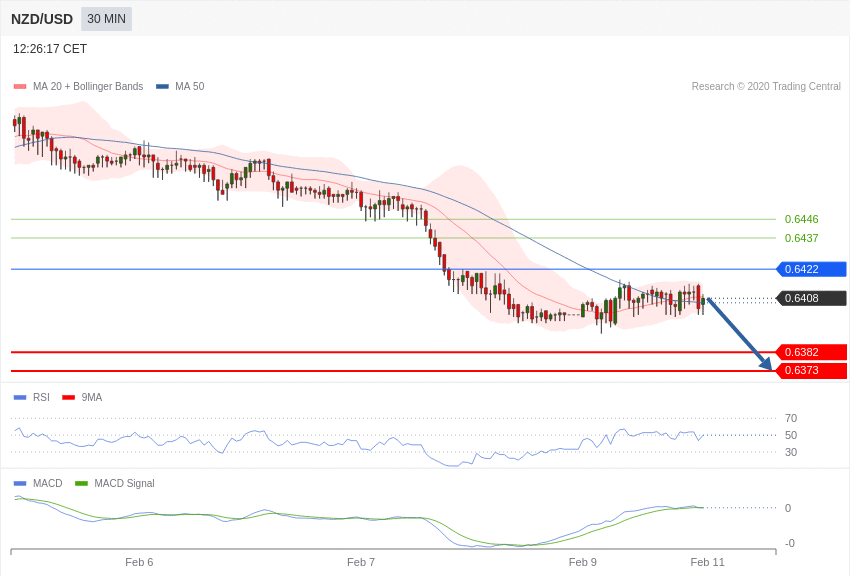The width and height of the screenshot is (850, 576).
Task: Click the 12:26:17 CET timestamp
Action: pyautogui.click(x=50, y=49)
